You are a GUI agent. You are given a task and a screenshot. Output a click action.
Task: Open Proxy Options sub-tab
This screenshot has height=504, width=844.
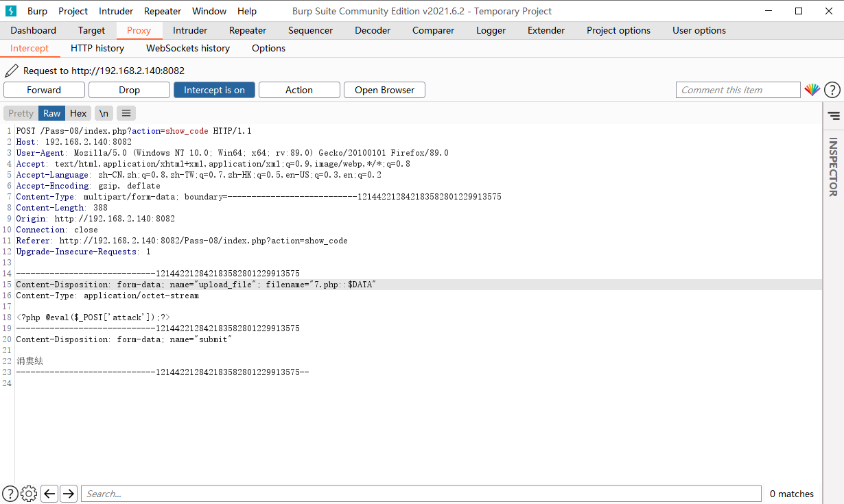point(268,48)
